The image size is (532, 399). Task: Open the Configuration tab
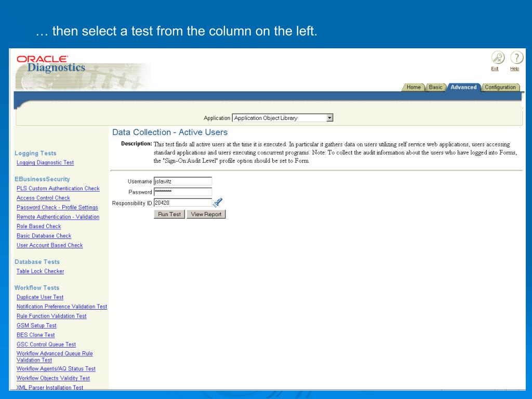tap(500, 87)
